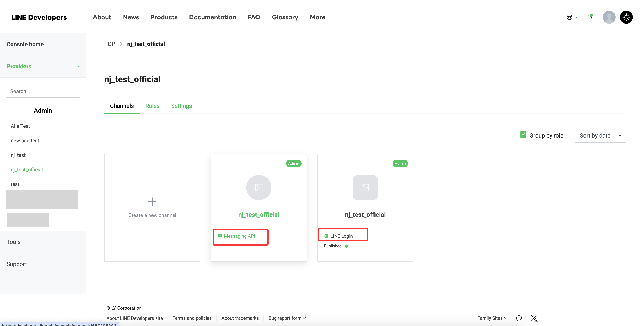Screen dimensions: 644x326
Task: Open the Products menu item
Action: coord(164,17)
